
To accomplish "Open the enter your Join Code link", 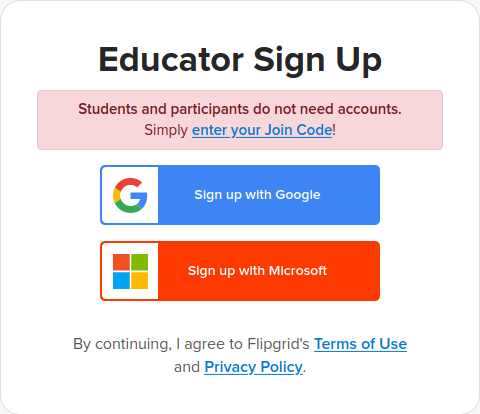I will (262, 130).
